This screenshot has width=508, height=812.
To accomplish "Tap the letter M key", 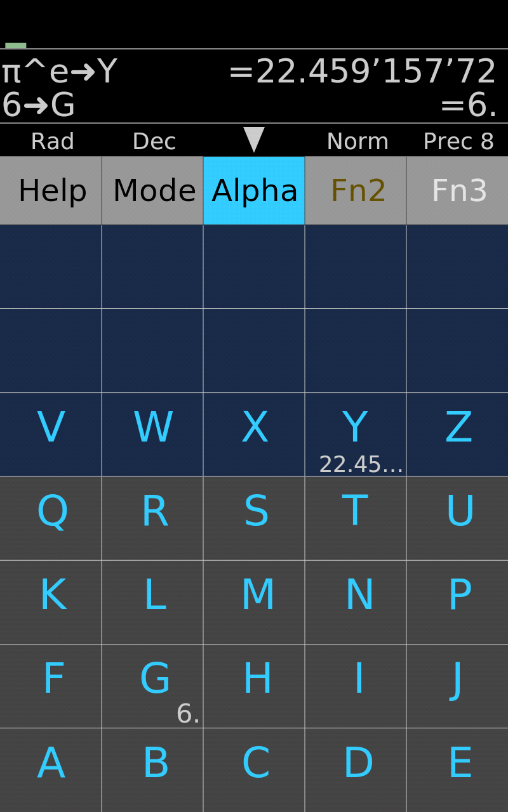I will point(254,601).
